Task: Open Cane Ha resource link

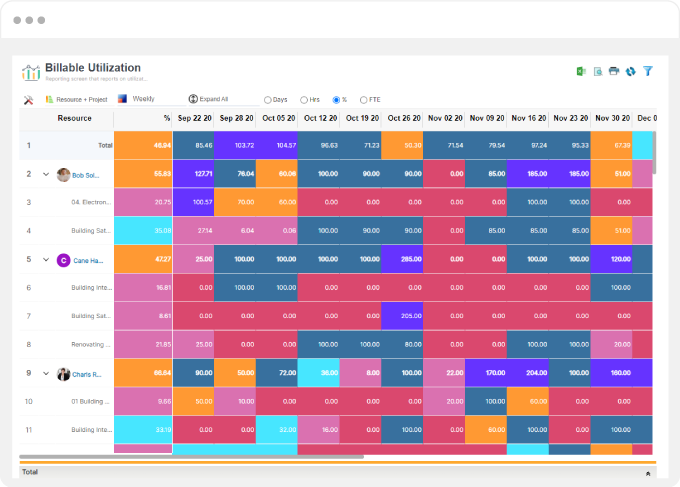Action: click(88, 261)
